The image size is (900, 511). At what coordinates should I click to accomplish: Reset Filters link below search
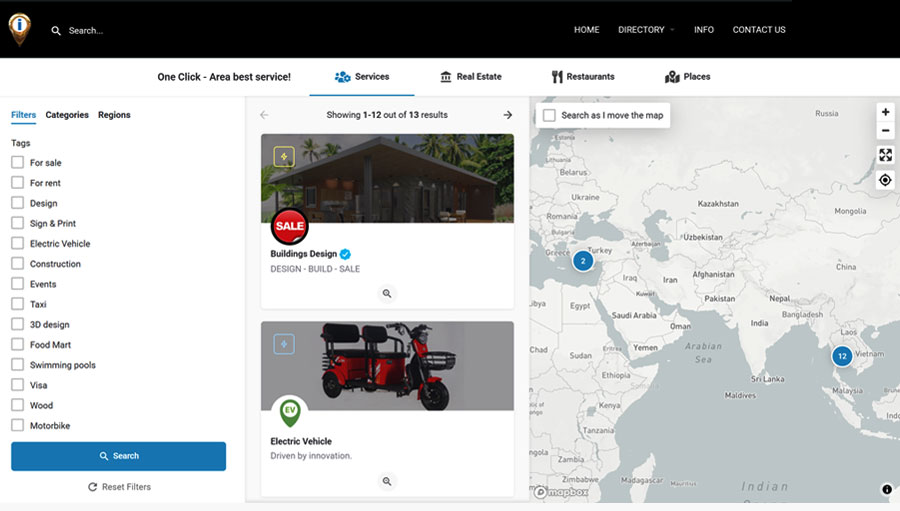pos(118,487)
